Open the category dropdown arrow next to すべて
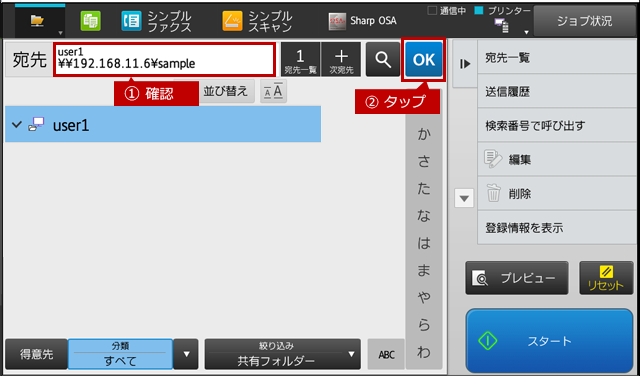 coord(186,354)
